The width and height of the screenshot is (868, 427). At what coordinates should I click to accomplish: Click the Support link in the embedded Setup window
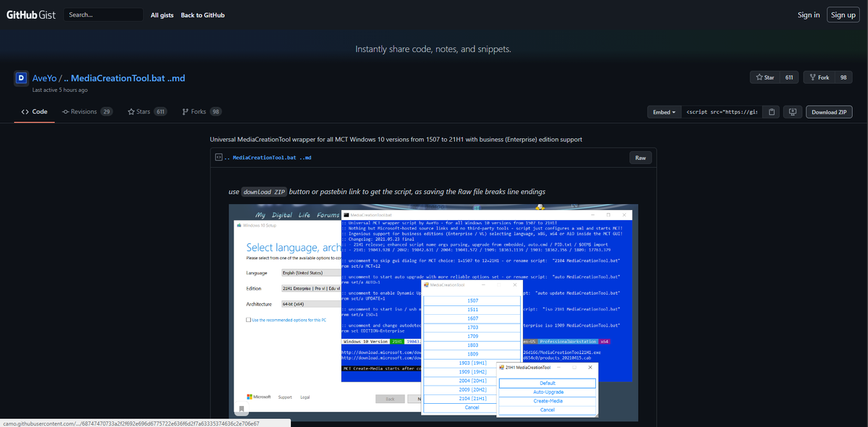coord(285,397)
